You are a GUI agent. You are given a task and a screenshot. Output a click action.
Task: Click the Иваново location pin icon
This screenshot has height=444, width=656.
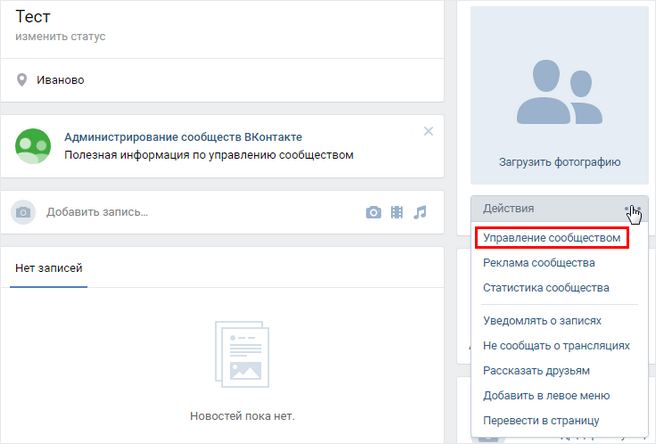click(x=22, y=80)
